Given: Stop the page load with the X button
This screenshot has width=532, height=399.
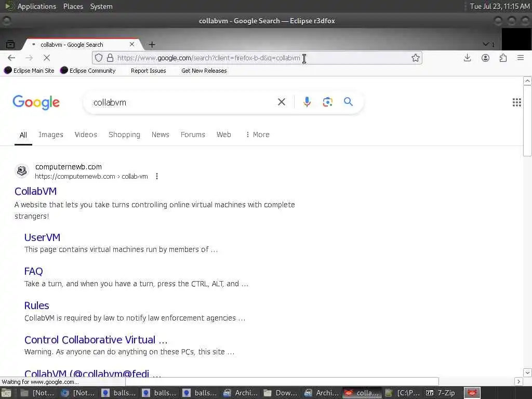Looking at the screenshot, I should click(47, 58).
